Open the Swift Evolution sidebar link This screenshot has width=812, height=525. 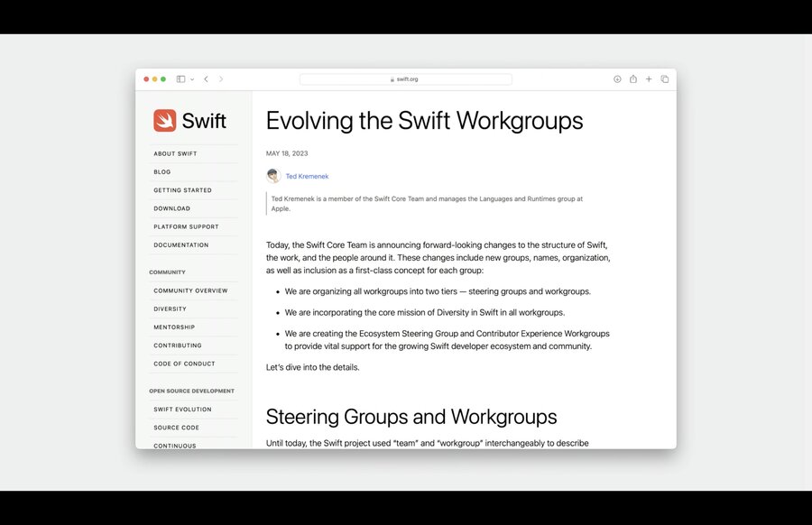(x=183, y=410)
